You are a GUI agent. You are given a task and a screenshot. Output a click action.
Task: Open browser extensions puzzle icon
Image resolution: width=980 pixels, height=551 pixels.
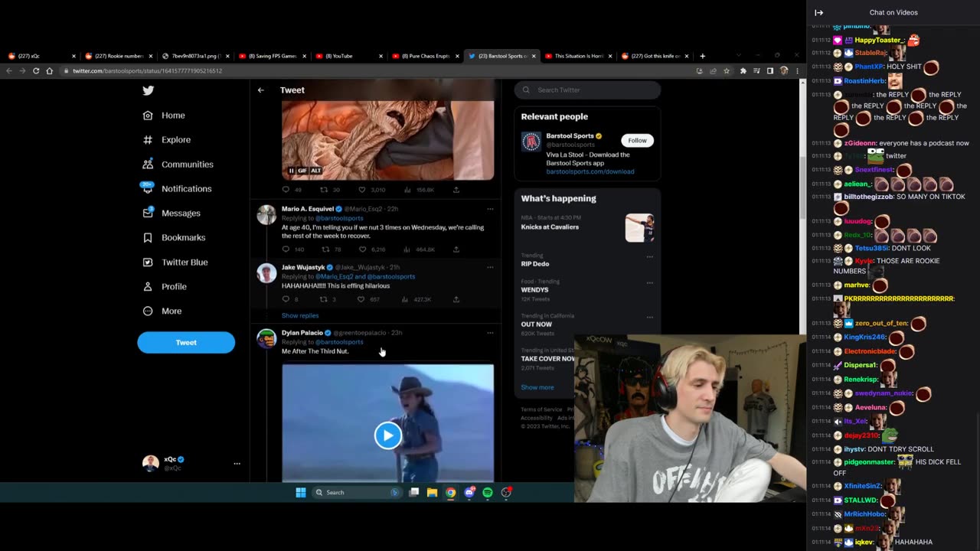[743, 71]
